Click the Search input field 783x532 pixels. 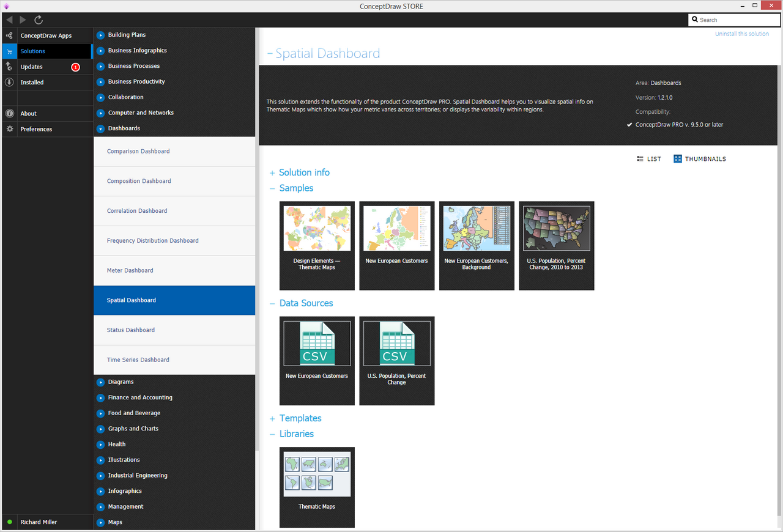point(733,20)
